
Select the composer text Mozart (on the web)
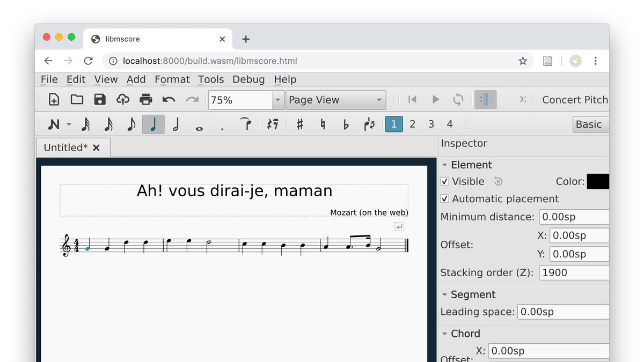tap(369, 212)
